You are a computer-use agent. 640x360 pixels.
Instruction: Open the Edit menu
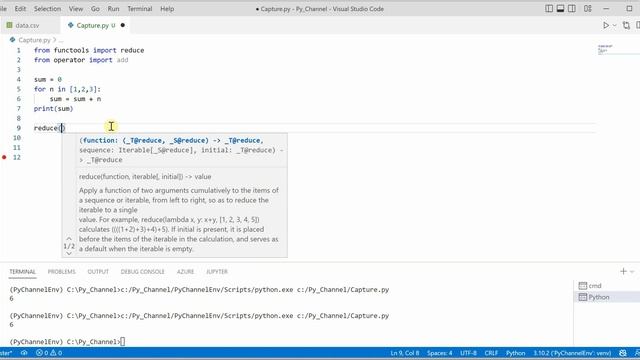20,9
